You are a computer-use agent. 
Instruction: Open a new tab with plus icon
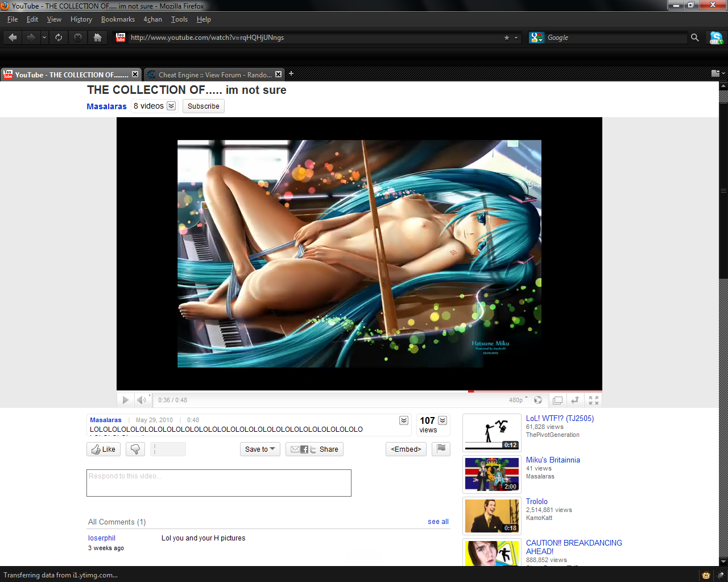[291, 73]
